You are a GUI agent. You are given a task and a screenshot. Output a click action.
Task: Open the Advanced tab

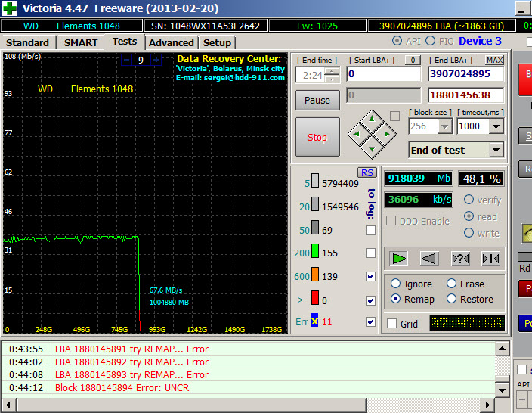171,42
